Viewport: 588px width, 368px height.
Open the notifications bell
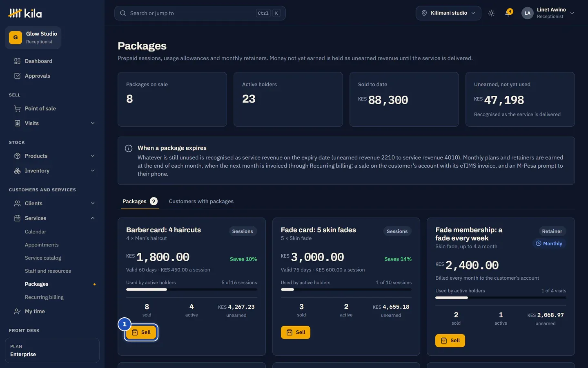point(508,13)
